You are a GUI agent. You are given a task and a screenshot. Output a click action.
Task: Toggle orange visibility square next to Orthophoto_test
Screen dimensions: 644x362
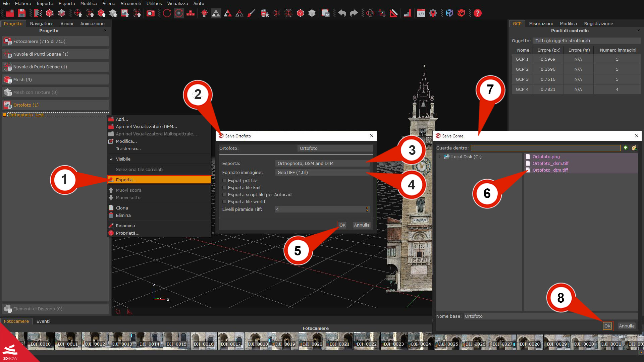[x=4, y=115]
